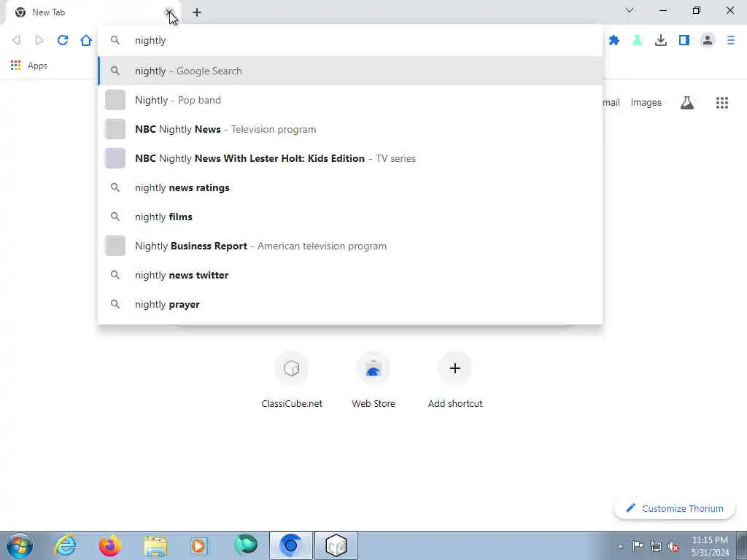The width and height of the screenshot is (747, 560).
Task: Choose the 'nightly news ratings' suggestion
Action: coord(351,187)
